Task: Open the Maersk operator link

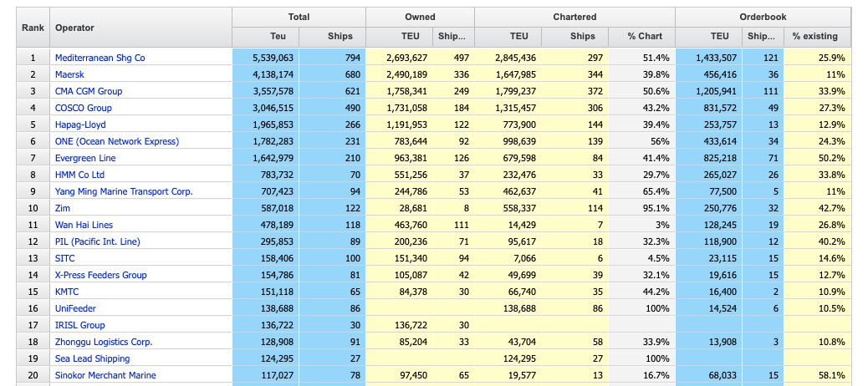Action: 69,74
